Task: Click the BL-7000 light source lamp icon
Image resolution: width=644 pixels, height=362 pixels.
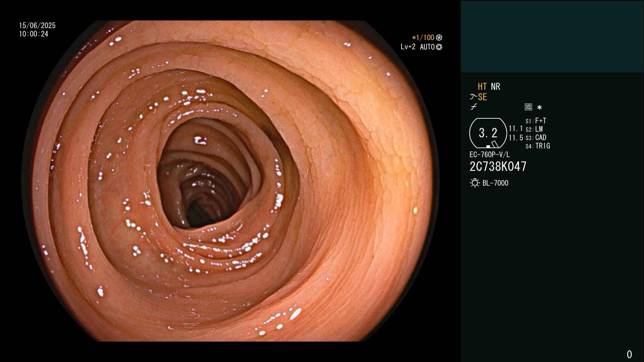Action: pyautogui.click(x=475, y=183)
